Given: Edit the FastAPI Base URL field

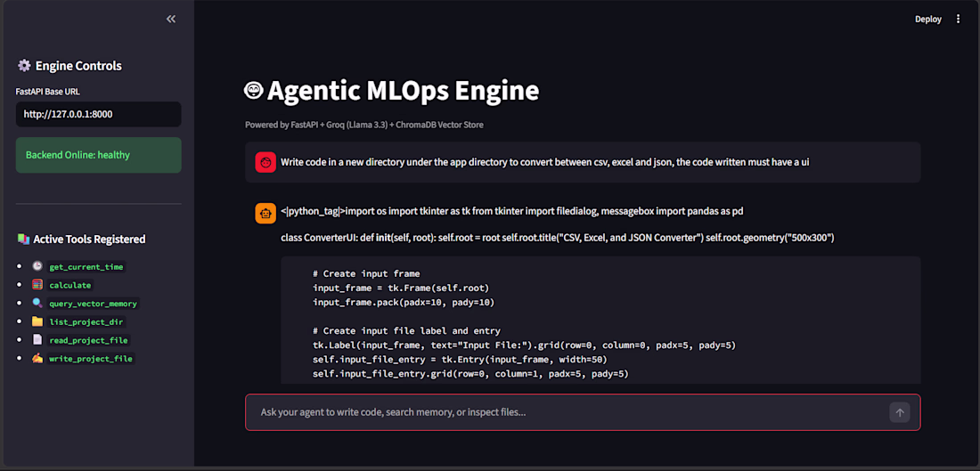Looking at the screenshot, I should click(x=98, y=114).
